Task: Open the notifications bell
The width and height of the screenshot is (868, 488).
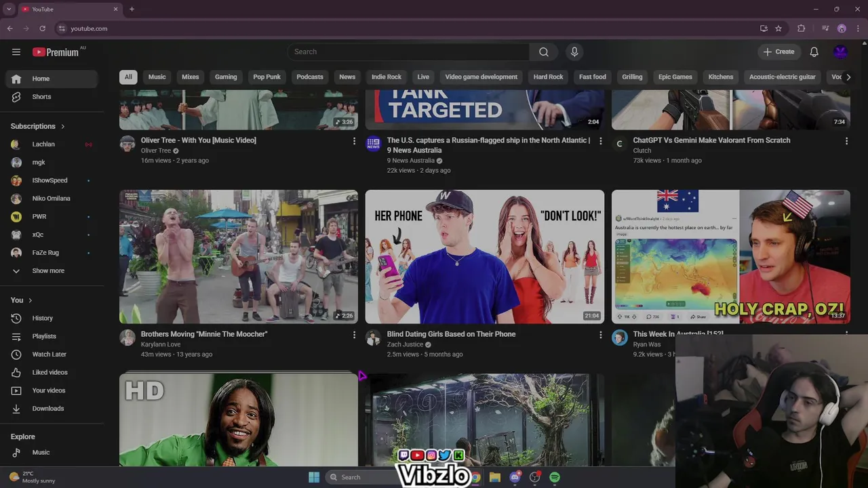Action: (814, 52)
